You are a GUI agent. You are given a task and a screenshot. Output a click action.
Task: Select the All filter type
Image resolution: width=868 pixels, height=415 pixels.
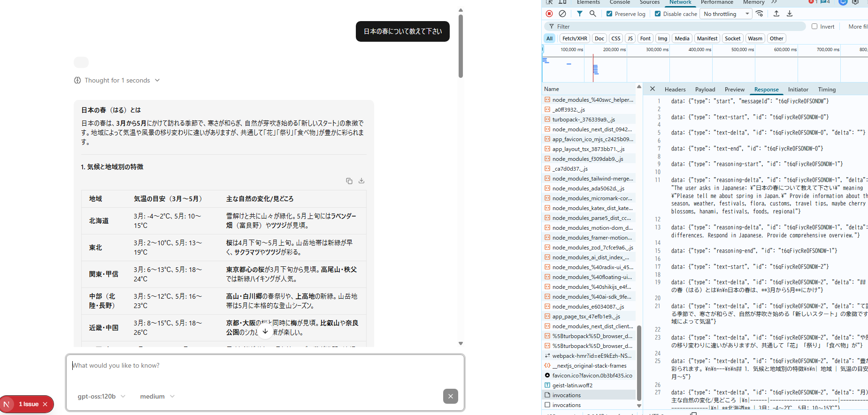(x=550, y=38)
